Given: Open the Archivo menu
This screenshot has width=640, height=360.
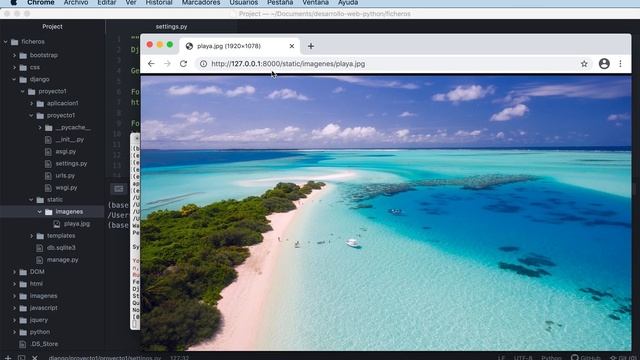Looking at the screenshot, I should click(76, 2).
